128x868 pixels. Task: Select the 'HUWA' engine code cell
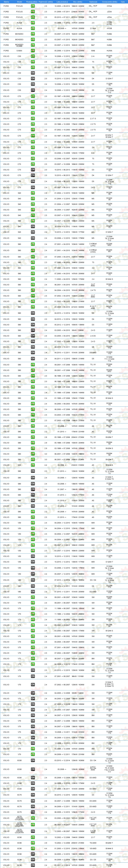110,51
